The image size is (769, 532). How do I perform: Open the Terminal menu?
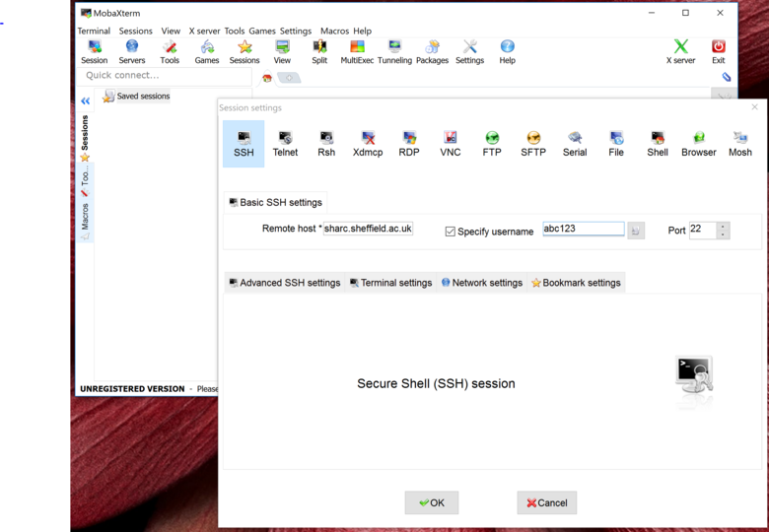point(94,31)
